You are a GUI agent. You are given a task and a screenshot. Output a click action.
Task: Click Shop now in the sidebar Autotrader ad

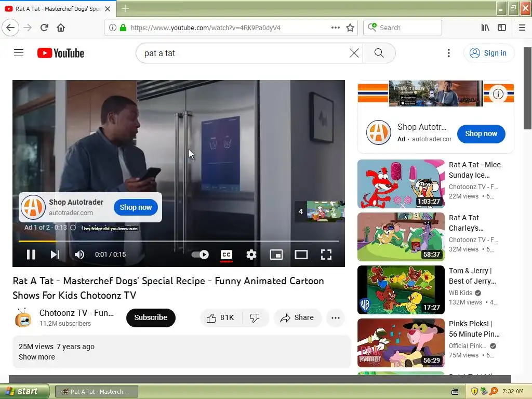pos(481,134)
